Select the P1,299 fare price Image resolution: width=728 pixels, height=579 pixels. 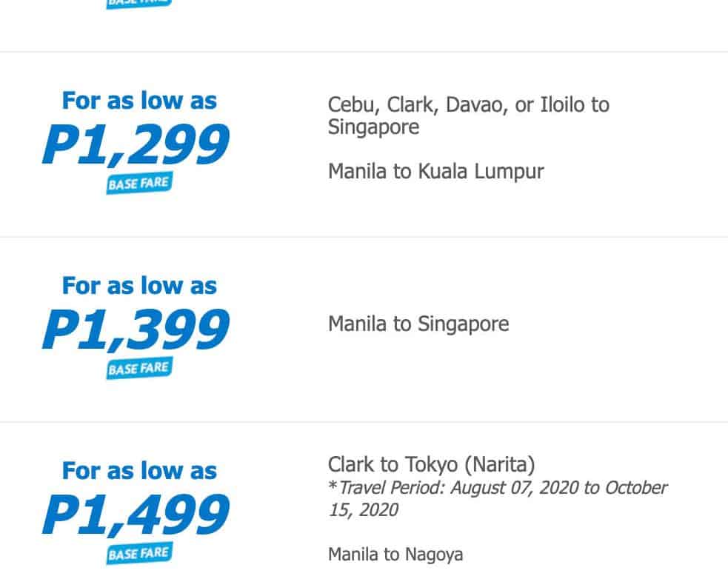click(136, 145)
